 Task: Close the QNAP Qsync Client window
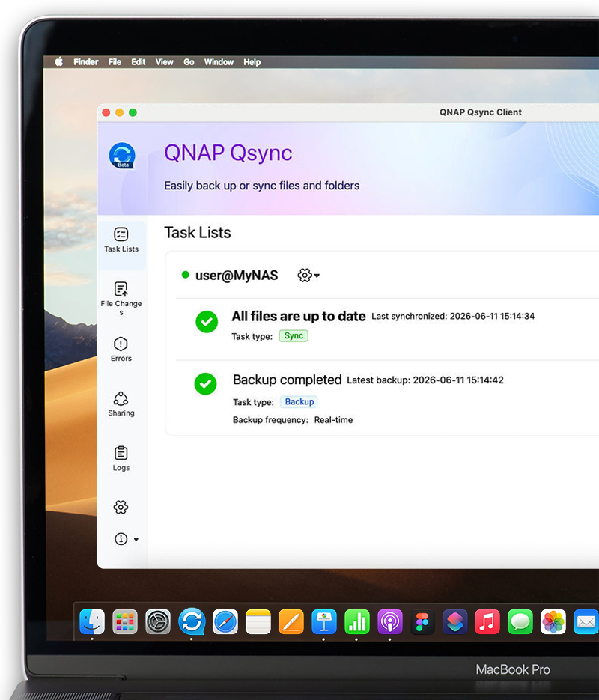[x=106, y=112]
